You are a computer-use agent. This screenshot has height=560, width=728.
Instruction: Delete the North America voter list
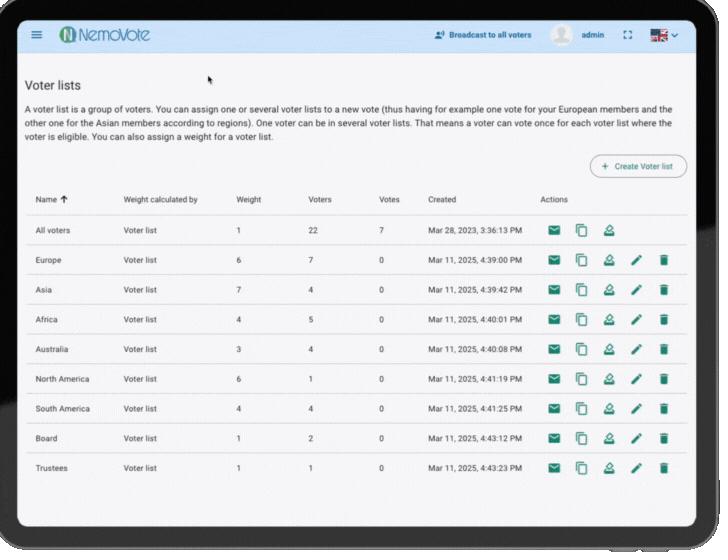tap(663, 379)
